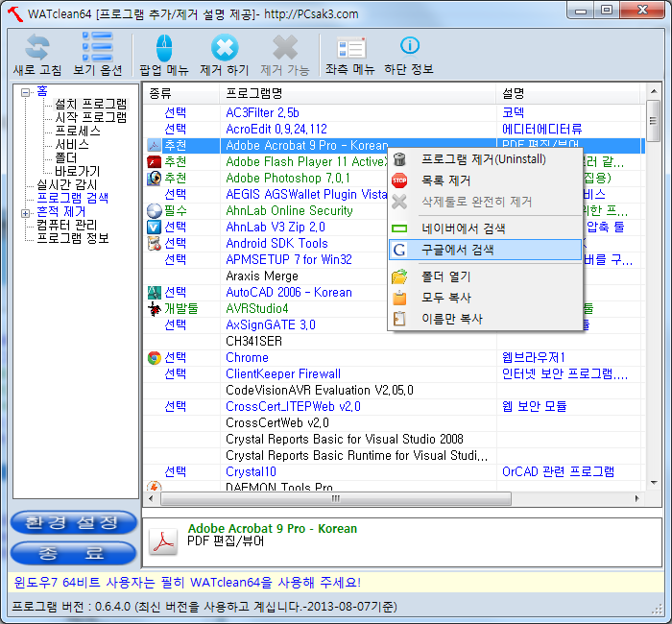Select CodeVisionAVR Evaluation V2.05.0 row
This screenshot has width=672, height=624.
(394, 390)
